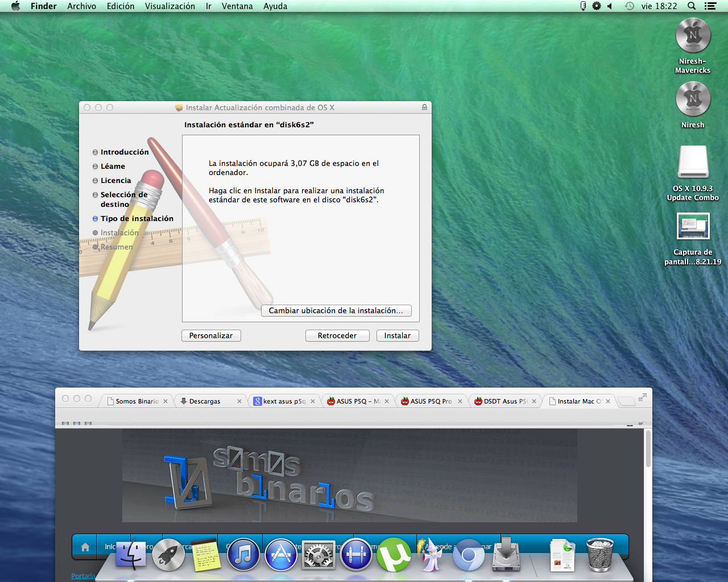Switch to the ASUS P5Q – M tab
Image resolution: width=728 pixels, height=582 pixels.
click(357, 401)
